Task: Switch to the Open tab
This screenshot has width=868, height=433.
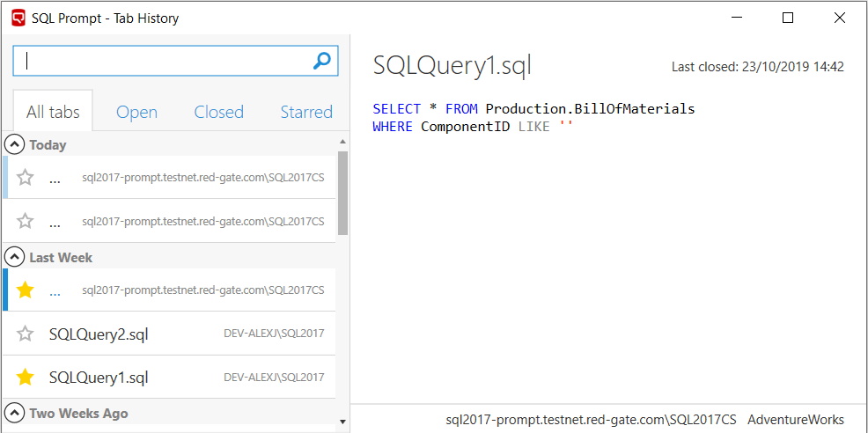Action: pyautogui.click(x=136, y=112)
